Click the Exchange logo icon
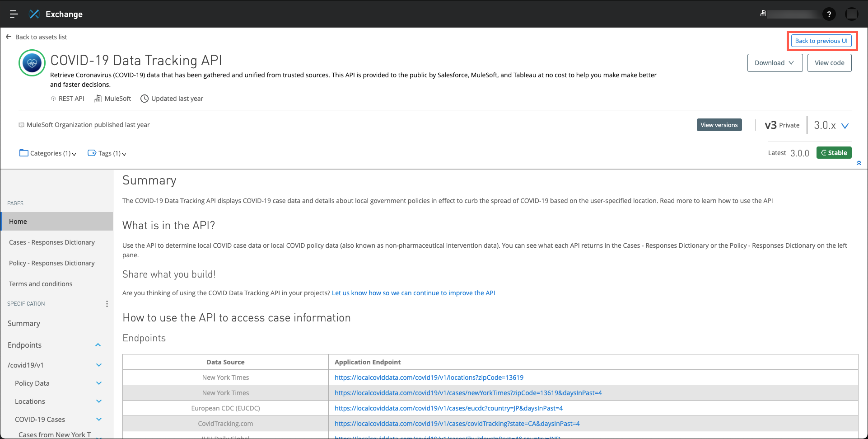This screenshot has width=868, height=439. pyautogui.click(x=34, y=14)
